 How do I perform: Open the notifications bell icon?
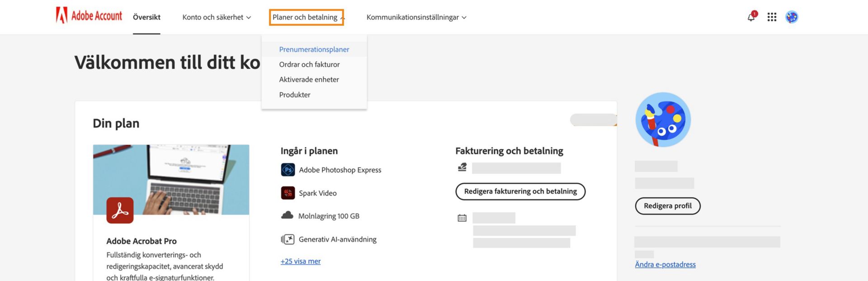[751, 17]
